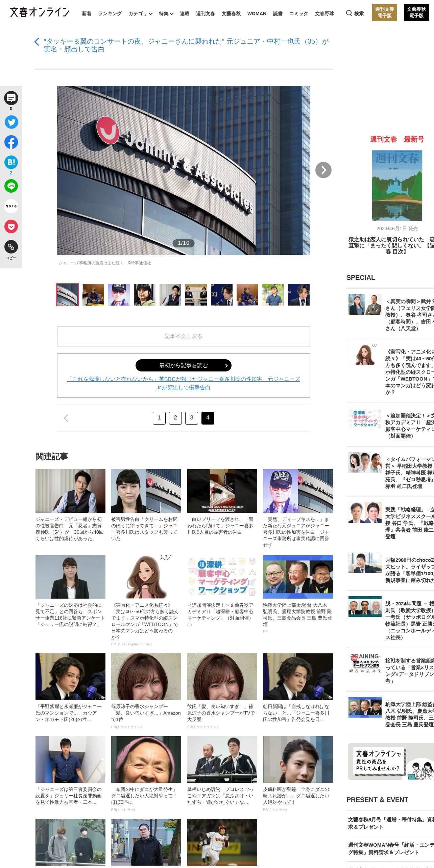Open the 読書 nav item
434x868 pixels.
278,14
